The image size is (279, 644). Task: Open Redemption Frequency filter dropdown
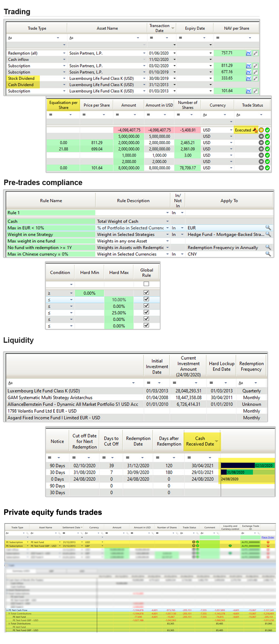pyautogui.click(x=256, y=383)
